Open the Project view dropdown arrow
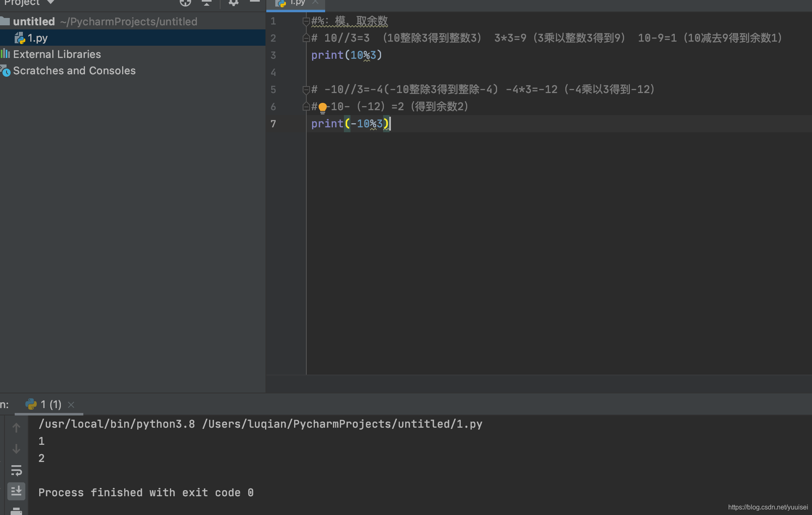 click(51, 2)
